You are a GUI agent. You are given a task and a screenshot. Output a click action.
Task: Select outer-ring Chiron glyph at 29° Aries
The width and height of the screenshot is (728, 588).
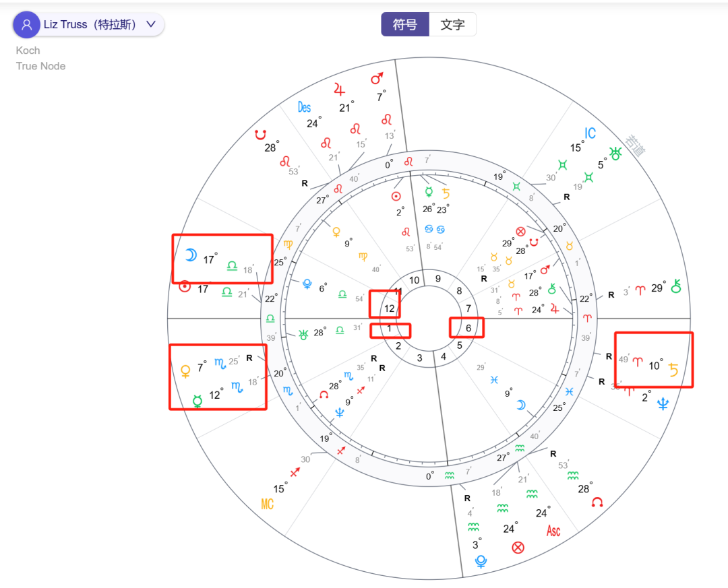(x=676, y=286)
